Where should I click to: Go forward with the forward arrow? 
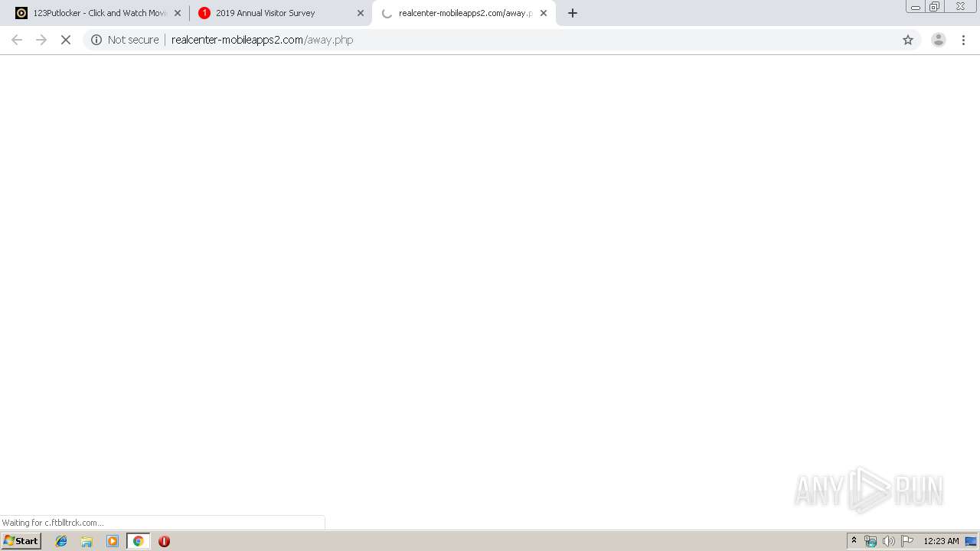(x=41, y=40)
